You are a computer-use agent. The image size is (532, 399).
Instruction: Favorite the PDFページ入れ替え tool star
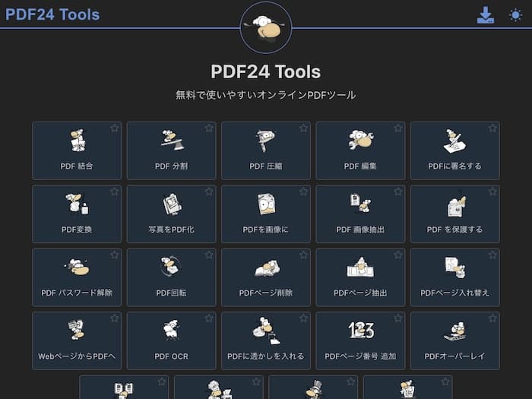[492, 255]
